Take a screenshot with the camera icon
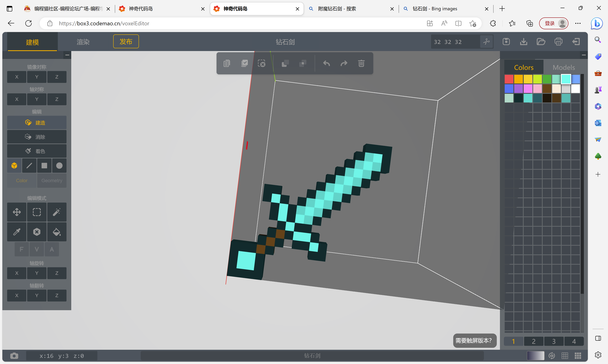The width and height of the screenshot is (608, 364). coord(14,356)
